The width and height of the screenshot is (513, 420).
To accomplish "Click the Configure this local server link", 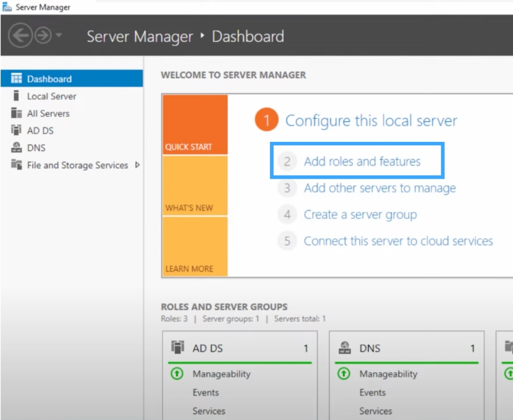I will click(371, 121).
